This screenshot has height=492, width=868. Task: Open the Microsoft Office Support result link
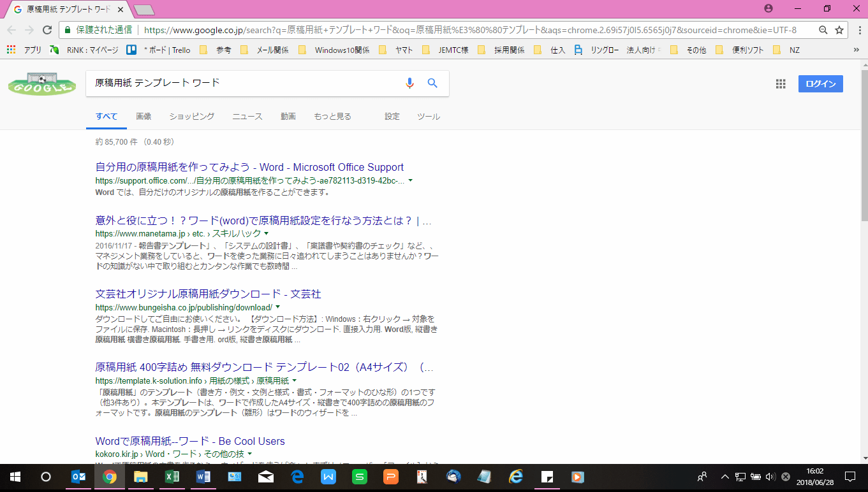pos(249,167)
